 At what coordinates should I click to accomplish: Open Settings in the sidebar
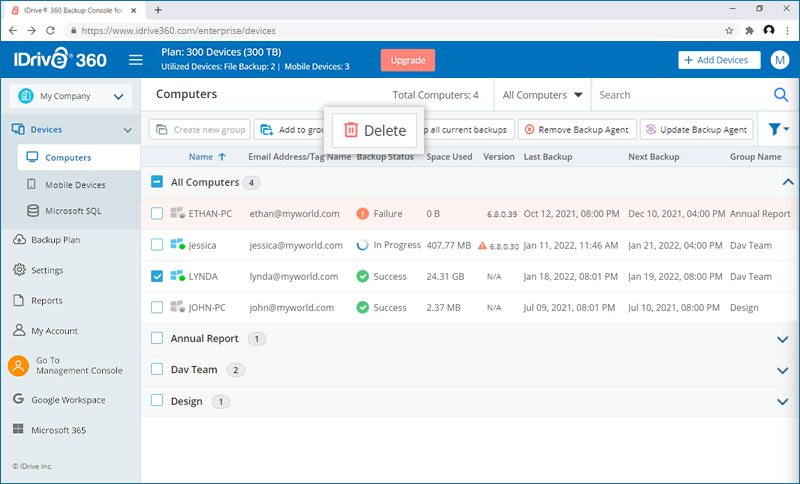click(47, 270)
